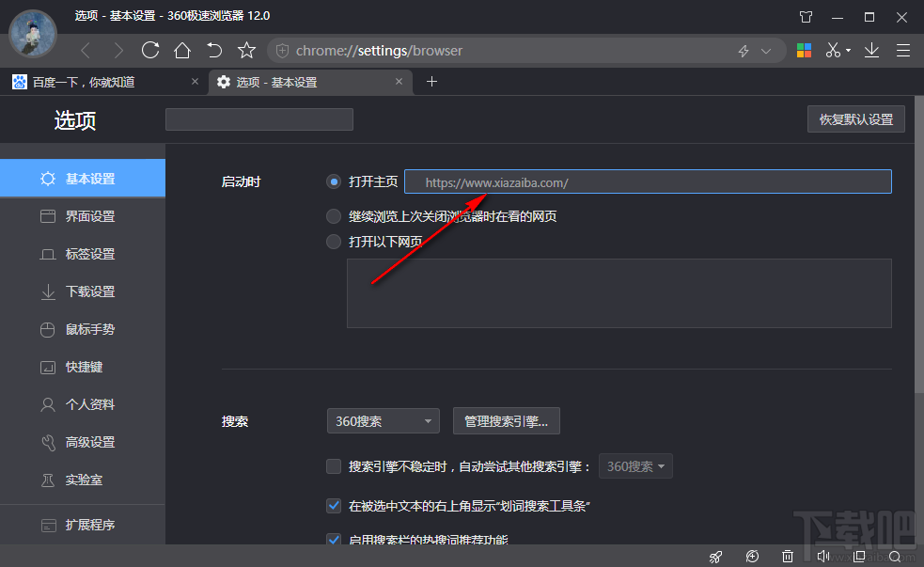Open the hamburger main menu
Viewport: 924px width, 567px height.
[x=902, y=51]
